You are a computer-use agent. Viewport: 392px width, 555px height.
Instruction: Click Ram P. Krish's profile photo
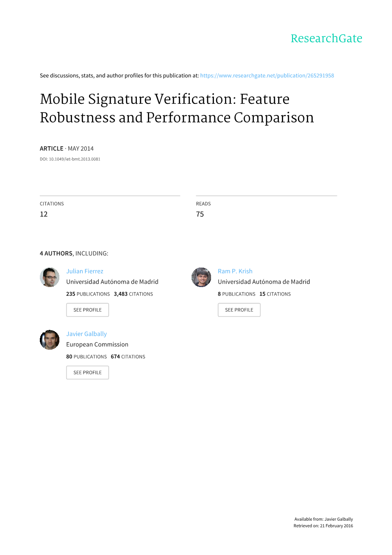201,277
